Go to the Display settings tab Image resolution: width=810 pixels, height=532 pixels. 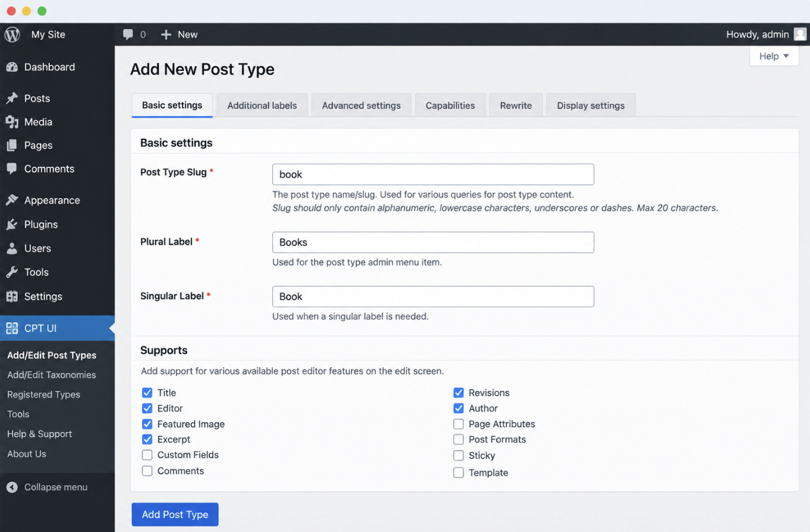coord(591,105)
